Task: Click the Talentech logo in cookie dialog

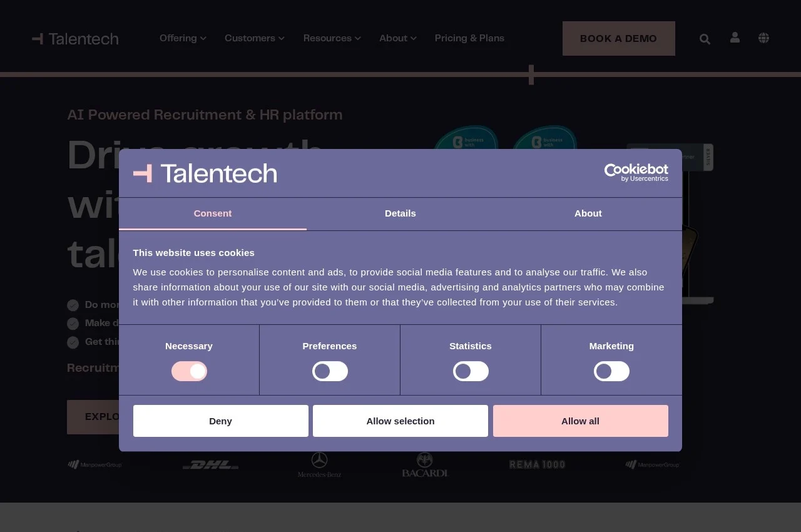Action: 205,173
